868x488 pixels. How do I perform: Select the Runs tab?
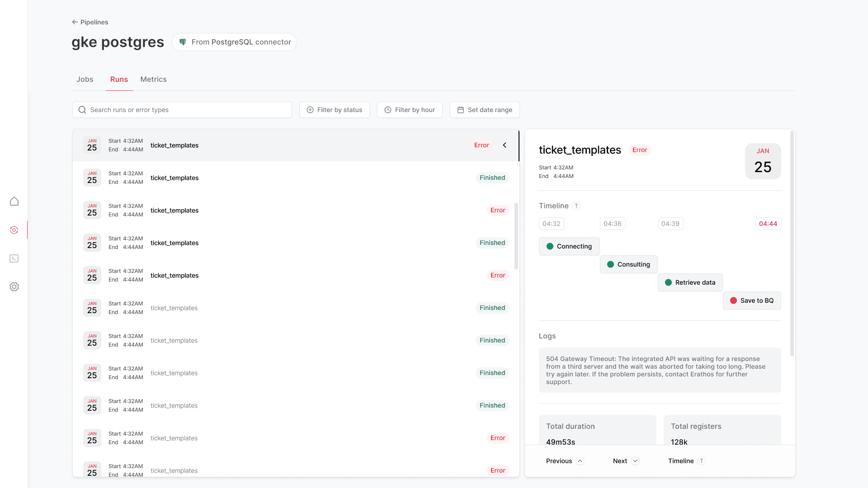(119, 79)
